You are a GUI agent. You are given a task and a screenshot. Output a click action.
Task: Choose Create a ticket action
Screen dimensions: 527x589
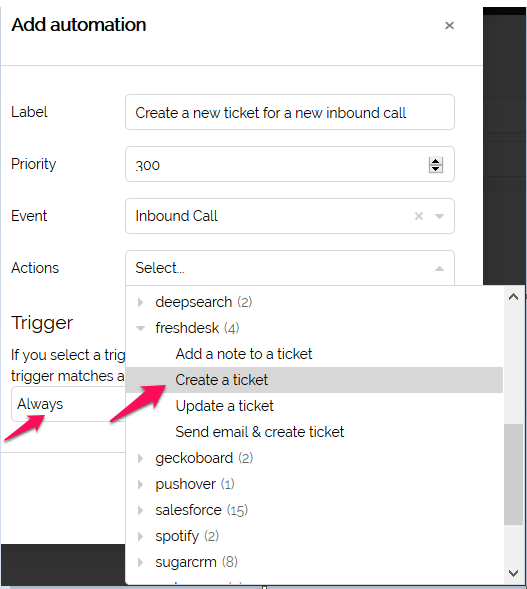point(314,380)
